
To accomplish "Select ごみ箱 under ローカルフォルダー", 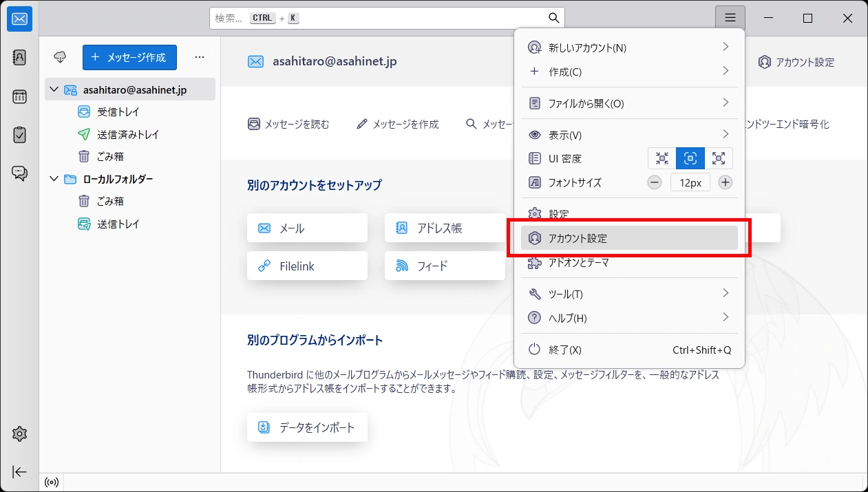I will pyautogui.click(x=130, y=201).
